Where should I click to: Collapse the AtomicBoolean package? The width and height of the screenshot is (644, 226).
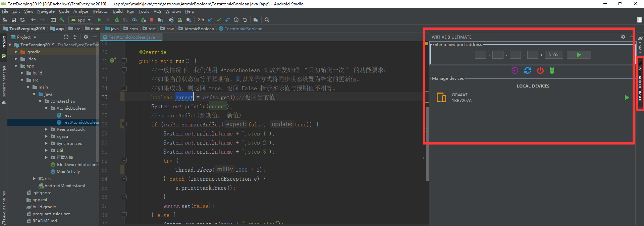(x=46, y=108)
